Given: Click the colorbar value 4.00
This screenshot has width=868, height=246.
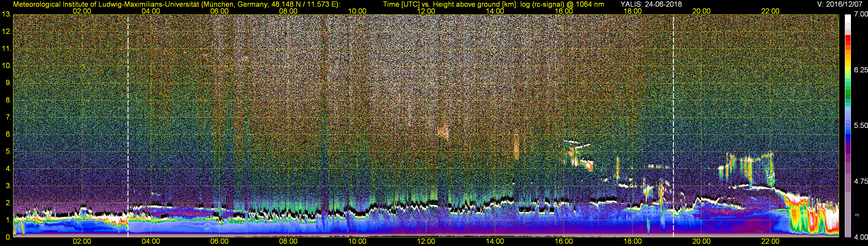Looking at the screenshot, I should pyautogui.click(x=860, y=237).
